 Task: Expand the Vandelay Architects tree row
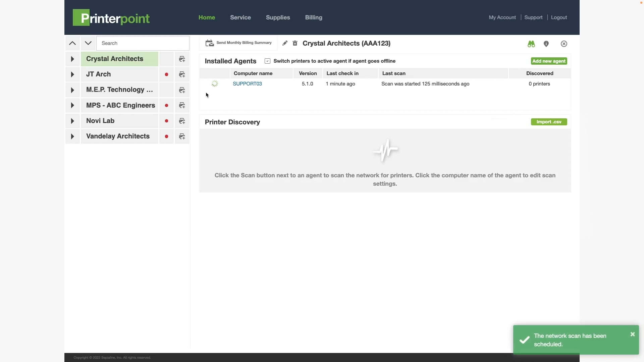pos(72,136)
